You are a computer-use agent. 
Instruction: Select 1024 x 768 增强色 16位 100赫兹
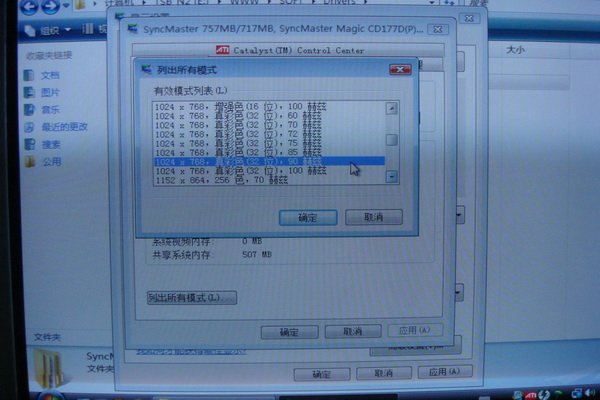[x=269, y=106]
